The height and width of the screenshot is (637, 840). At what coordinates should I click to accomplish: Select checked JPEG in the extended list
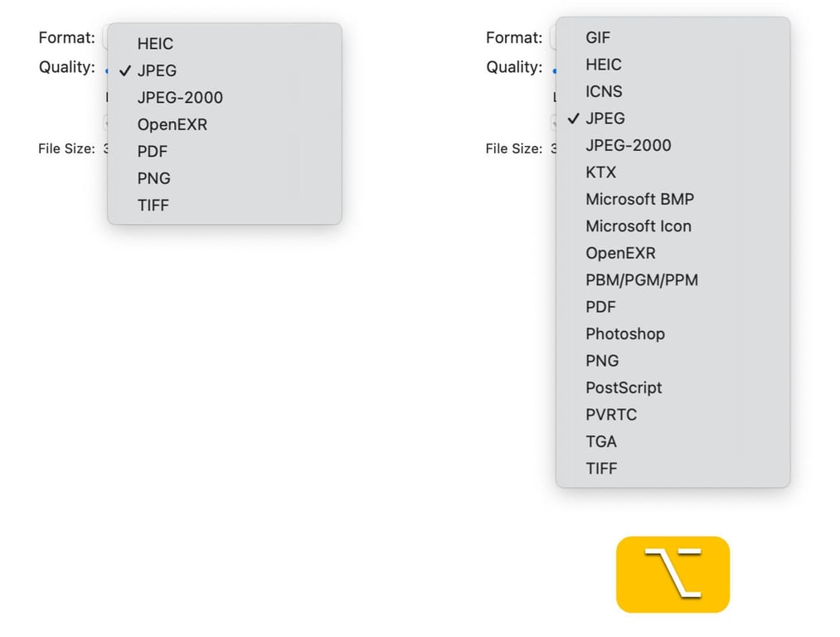tap(672, 118)
